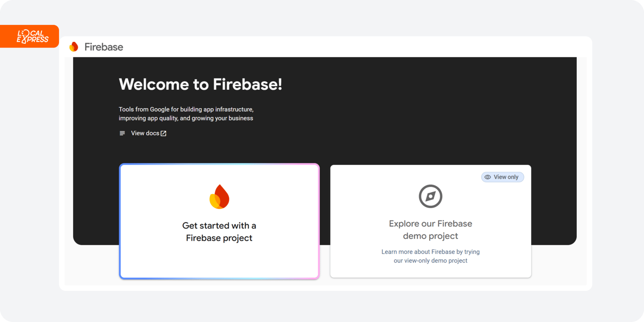Click the external link icon after View docs
The height and width of the screenshot is (322, 644).
pyautogui.click(x=163, y=133)
